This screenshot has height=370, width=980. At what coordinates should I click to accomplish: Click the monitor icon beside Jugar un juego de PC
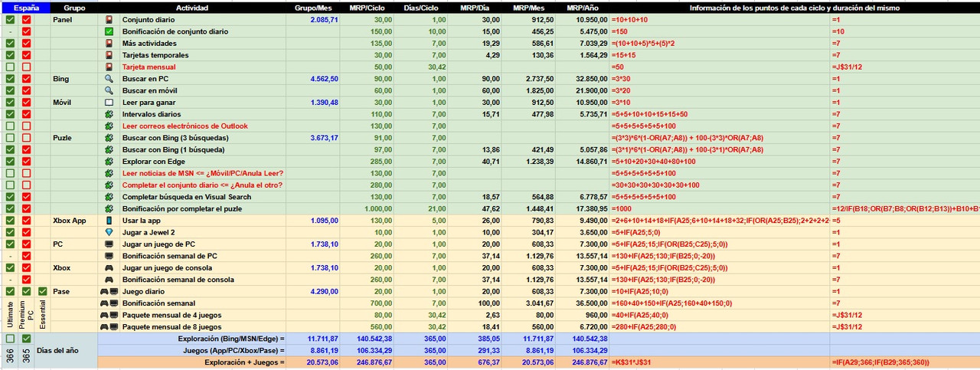pos(109,244)
